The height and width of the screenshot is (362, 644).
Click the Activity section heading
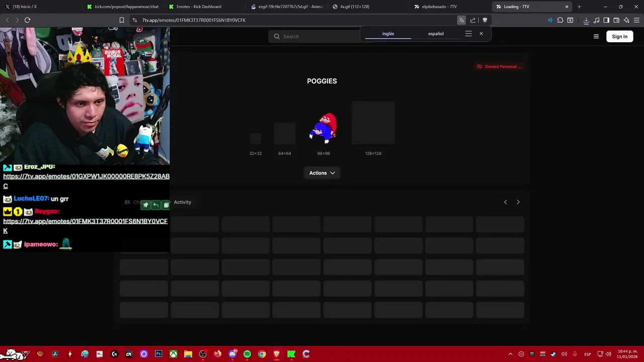(x=182, y=202)
